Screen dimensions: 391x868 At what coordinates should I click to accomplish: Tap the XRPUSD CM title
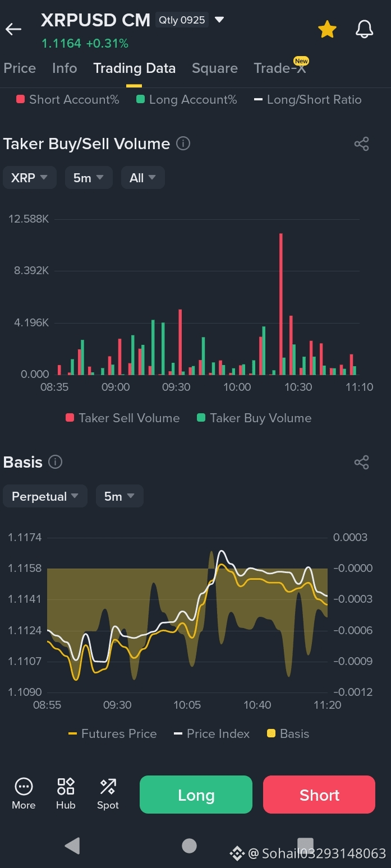click(95, 20)
